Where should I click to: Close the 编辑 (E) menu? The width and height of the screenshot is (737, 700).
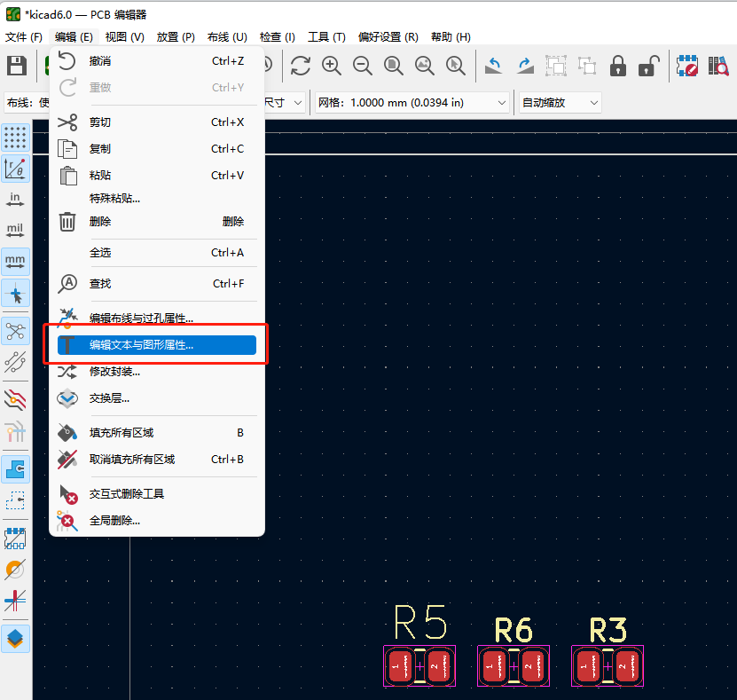click(x=74, y=36)
